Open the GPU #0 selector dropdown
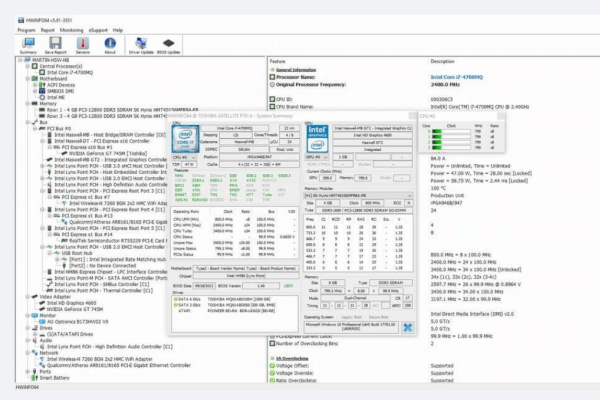600x400 pixels. 317,157
